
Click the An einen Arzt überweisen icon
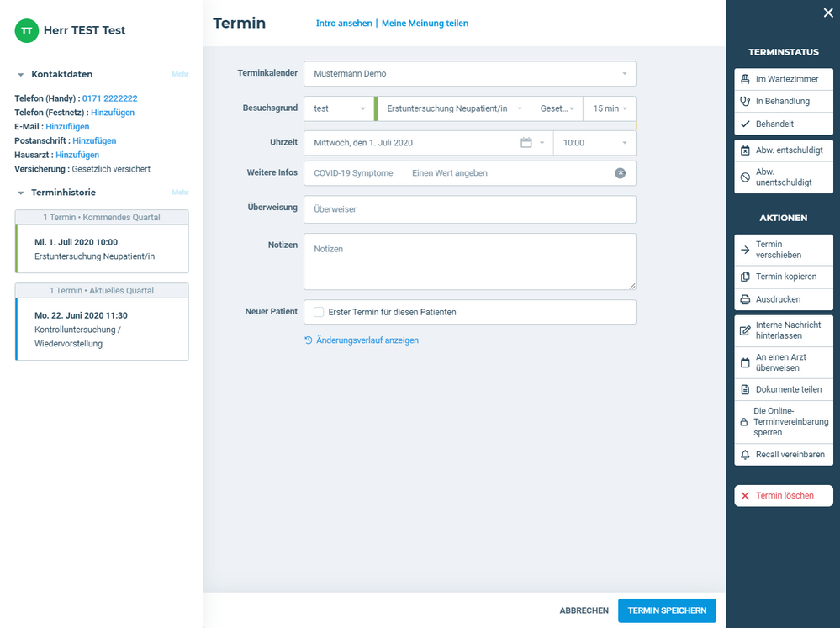745,363
